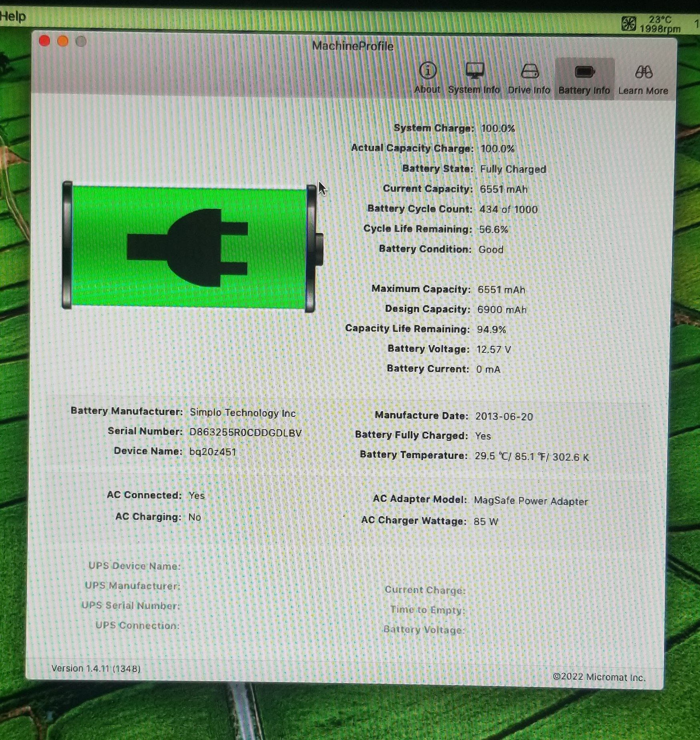Viewport: 700px width, 740px height.
Task: Click the Battery Condition value Good
Action: 491,249
